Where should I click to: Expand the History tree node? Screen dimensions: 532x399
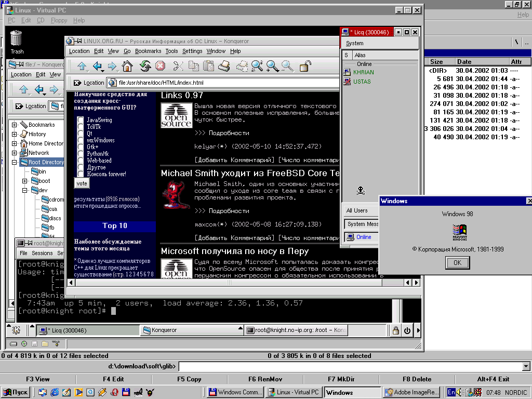coord(15,134)
